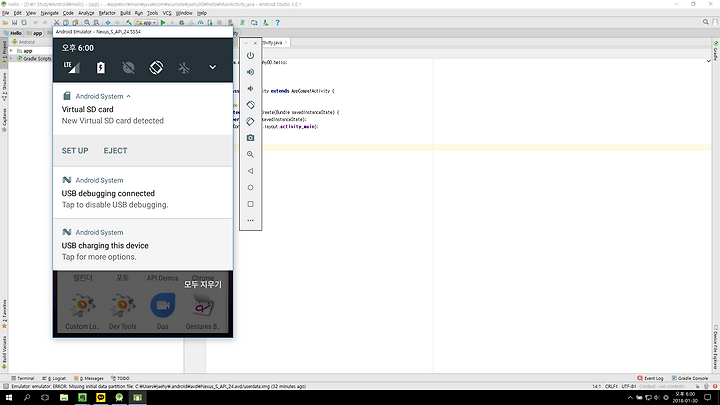The image size is (720, 405).
Task: Toggle Do Not Disturb quick setting
Action: click(x=129, y=68)
